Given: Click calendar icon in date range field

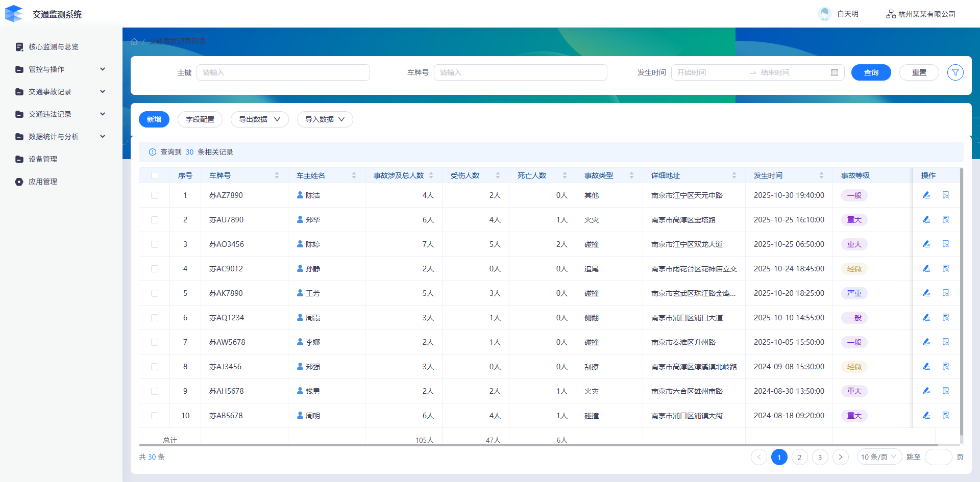Looking at the screenshot, I should [x=835, y=72].
